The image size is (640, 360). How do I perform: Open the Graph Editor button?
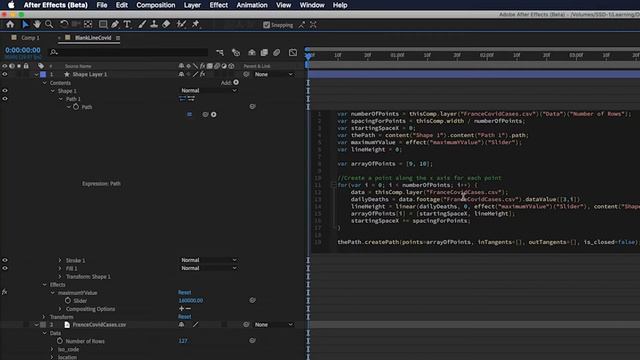click(293, 52)
